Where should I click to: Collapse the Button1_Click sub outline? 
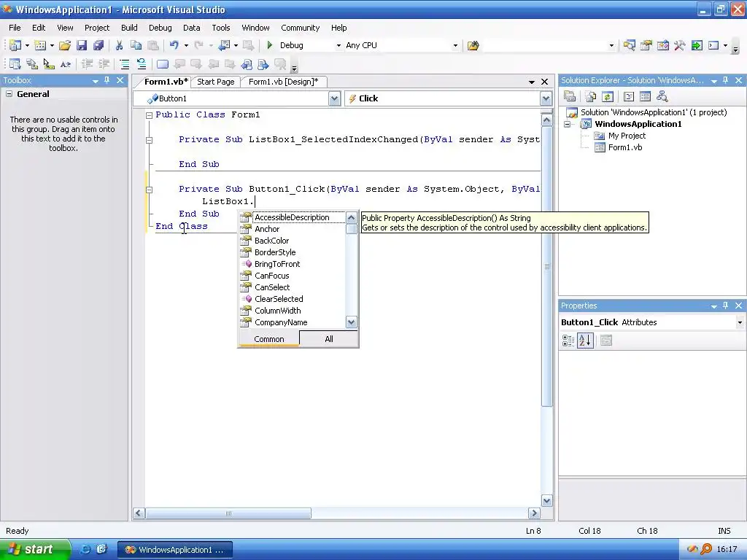(149, 190)
